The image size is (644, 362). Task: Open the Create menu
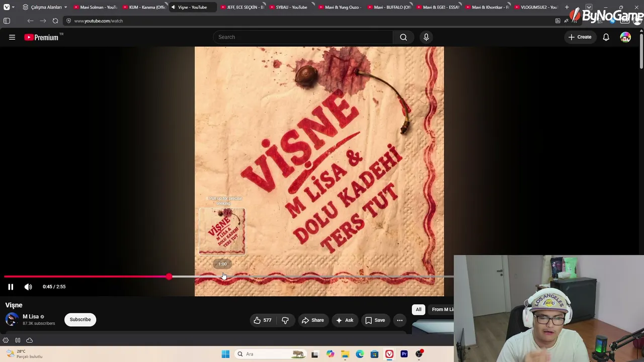click(x=580, y=37)
